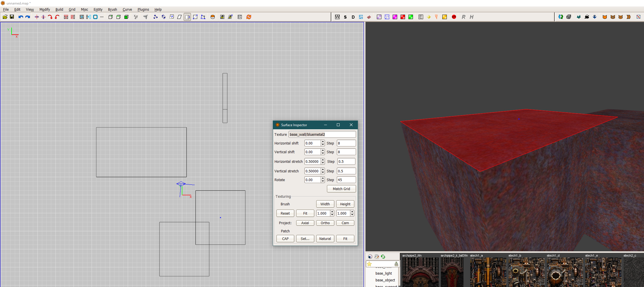Open the Entity menu
This screenshot has height=287, width=644.
pyautogui.click(x=98, y=9)
